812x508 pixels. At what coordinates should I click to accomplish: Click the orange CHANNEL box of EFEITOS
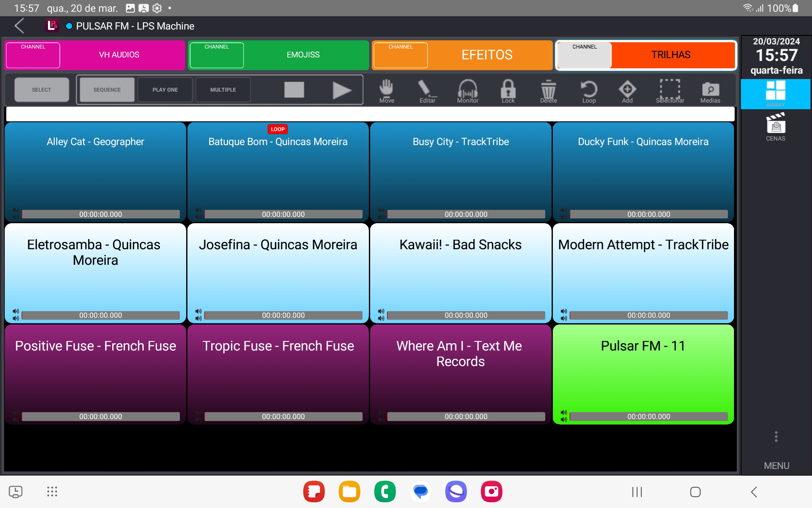pos(401,55)
